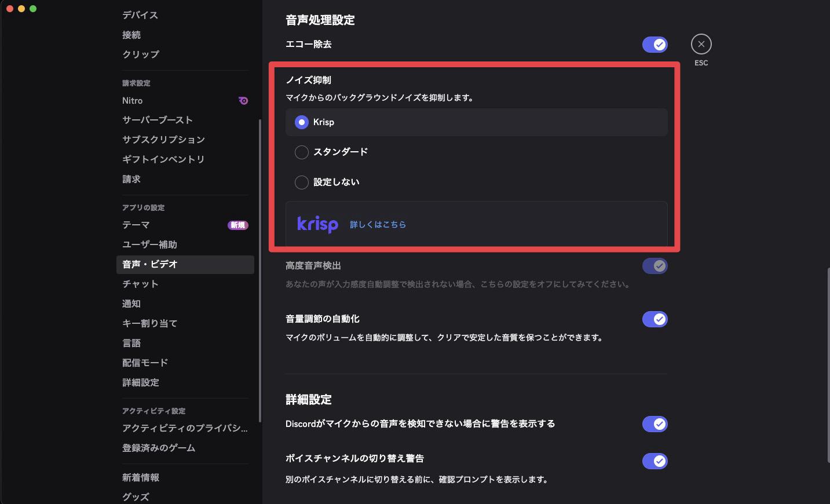Close settings with the ESC button
Viewport: 830px width, 504px height.
[x=701, y=43]
